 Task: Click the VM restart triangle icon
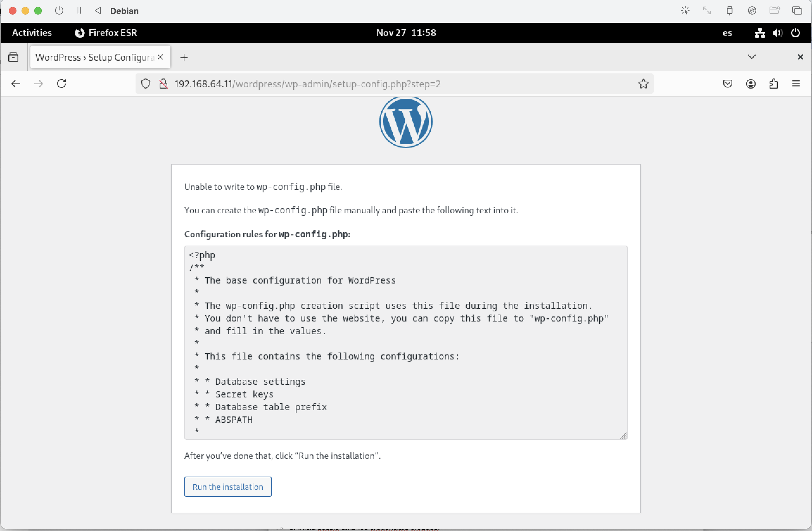coord(98,10)
